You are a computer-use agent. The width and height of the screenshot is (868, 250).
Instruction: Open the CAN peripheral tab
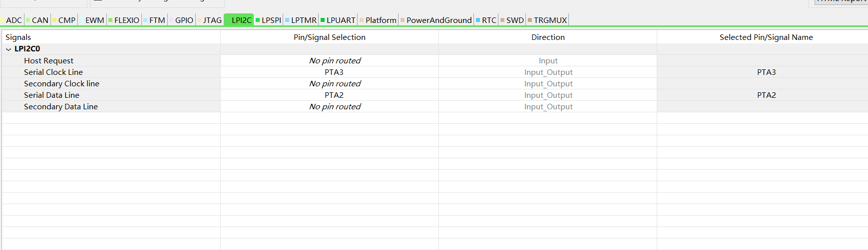(x=37, y=20)
